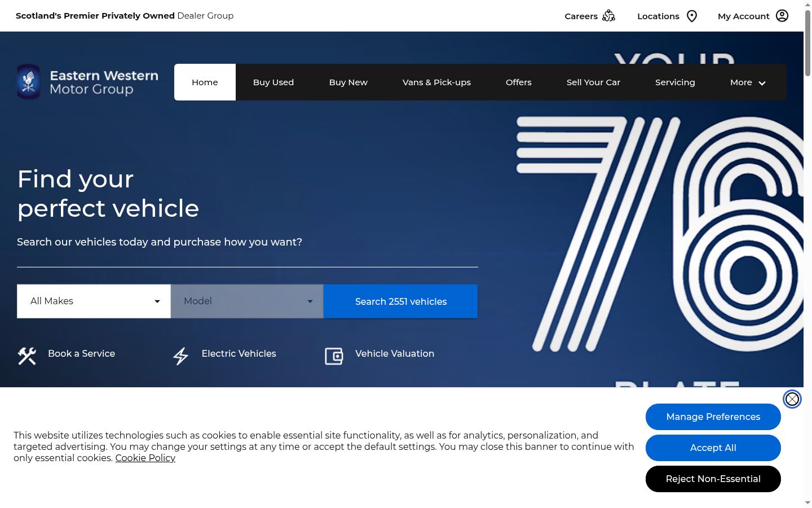This screenshot has width=812, height=508.
Task: Click the 'Find your perfect vehicle' heading
Action: point(108,194)
